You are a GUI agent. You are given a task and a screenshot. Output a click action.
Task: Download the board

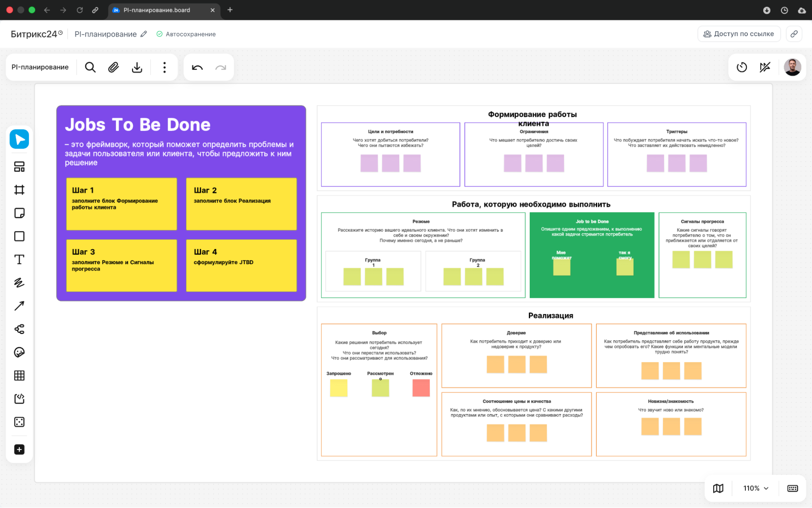pyautogui.click(x=137, y=67)
